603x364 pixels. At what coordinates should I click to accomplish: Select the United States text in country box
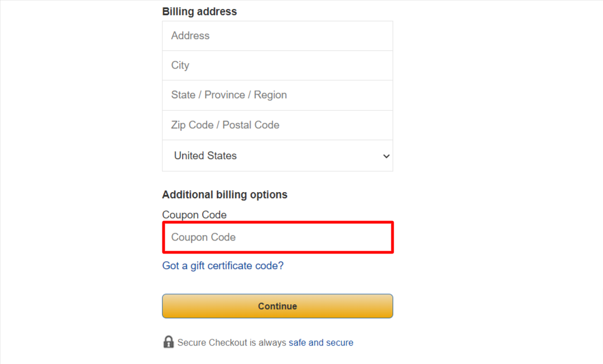205,156
